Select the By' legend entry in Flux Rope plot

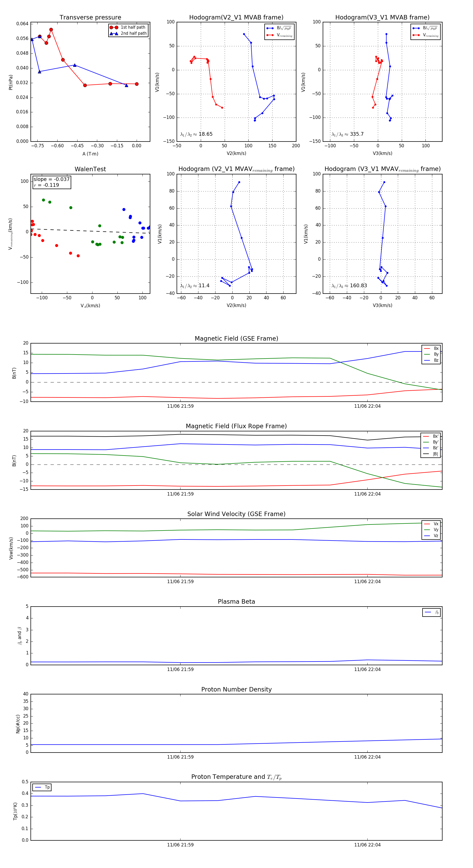click(x=431, y=442)
